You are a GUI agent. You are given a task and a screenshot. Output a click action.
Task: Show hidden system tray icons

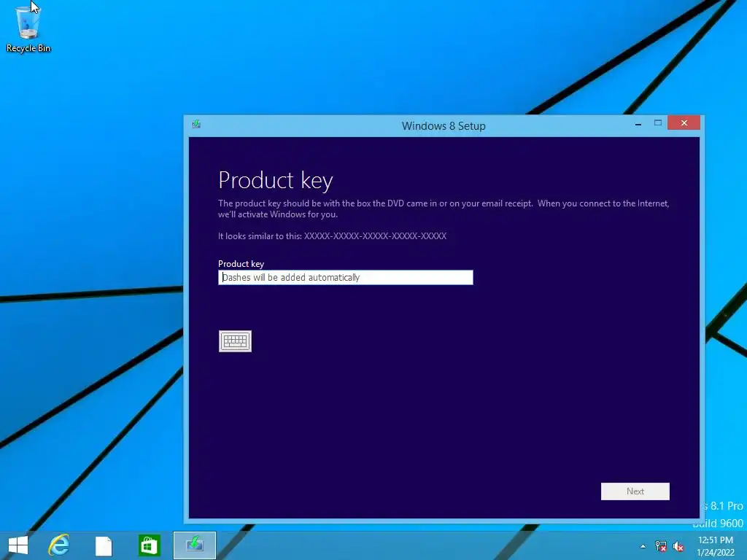coord(643,546)
